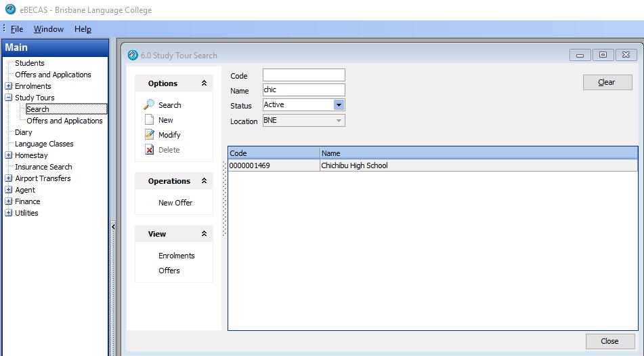This screenshot has height=356, width=644.
Task: Open the Window menu
Action: 49,29
